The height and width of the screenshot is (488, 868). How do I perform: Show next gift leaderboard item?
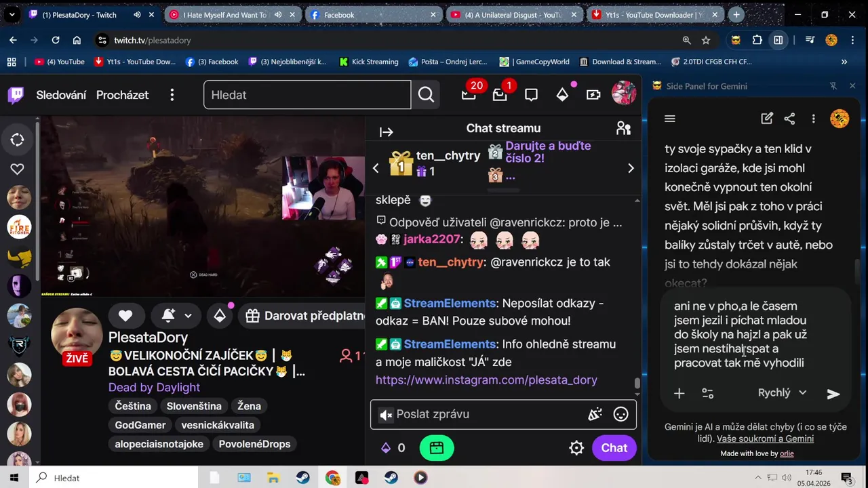[631, 168]
